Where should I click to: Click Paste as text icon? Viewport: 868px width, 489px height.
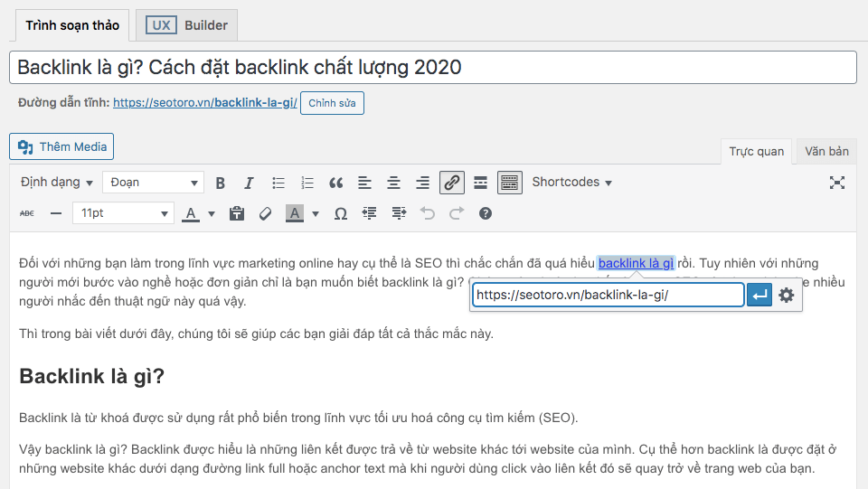click(x=237, y=213)
